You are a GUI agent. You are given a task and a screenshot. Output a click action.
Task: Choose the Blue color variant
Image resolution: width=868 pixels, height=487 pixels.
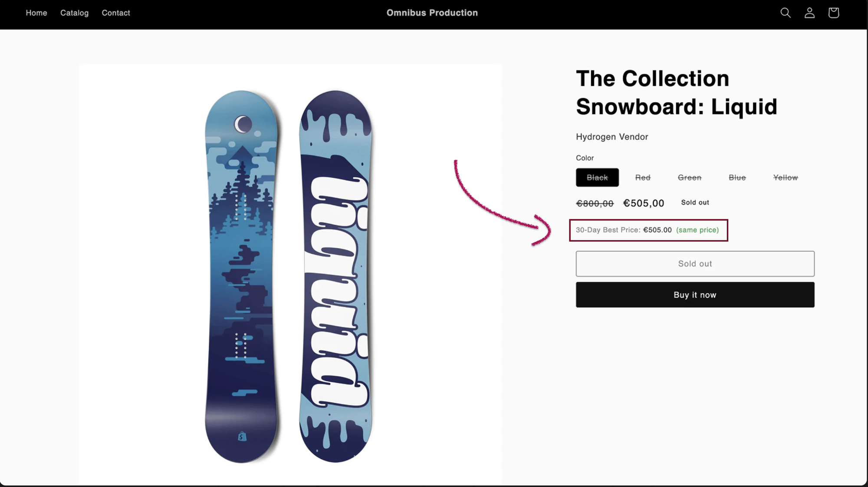[737, 178]
